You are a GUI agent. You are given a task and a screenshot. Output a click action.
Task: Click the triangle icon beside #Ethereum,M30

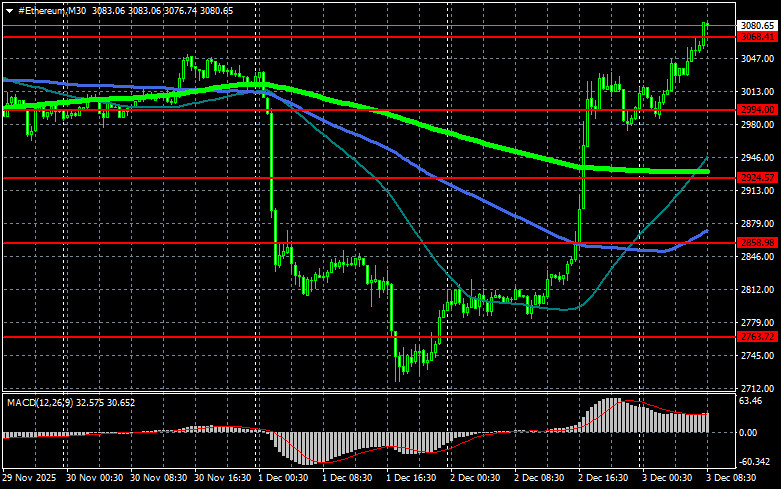coord(9,9)
